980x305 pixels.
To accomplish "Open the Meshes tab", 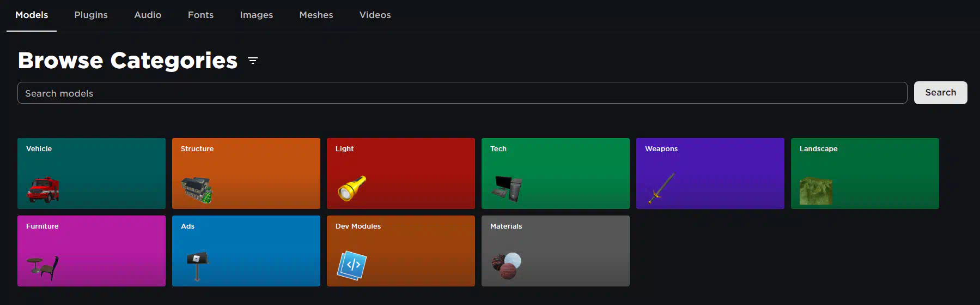I will click(316, 15).
